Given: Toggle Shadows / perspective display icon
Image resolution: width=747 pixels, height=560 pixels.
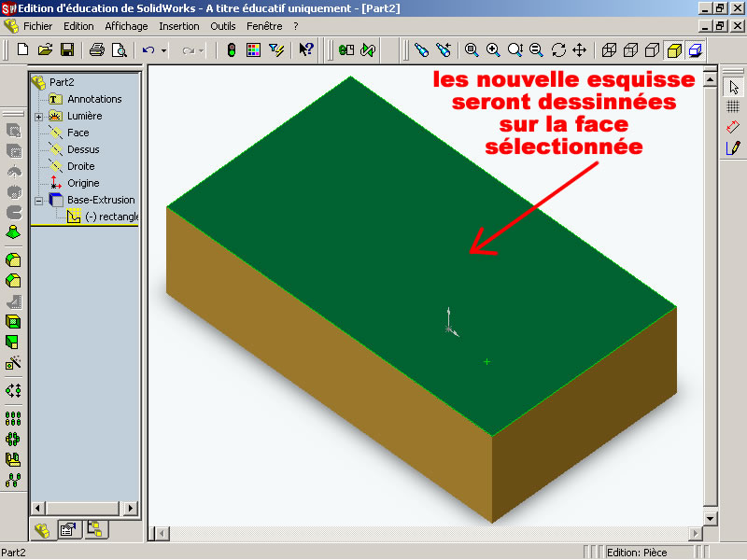Looking at the screenshot, I should click(x=696, y=50).
